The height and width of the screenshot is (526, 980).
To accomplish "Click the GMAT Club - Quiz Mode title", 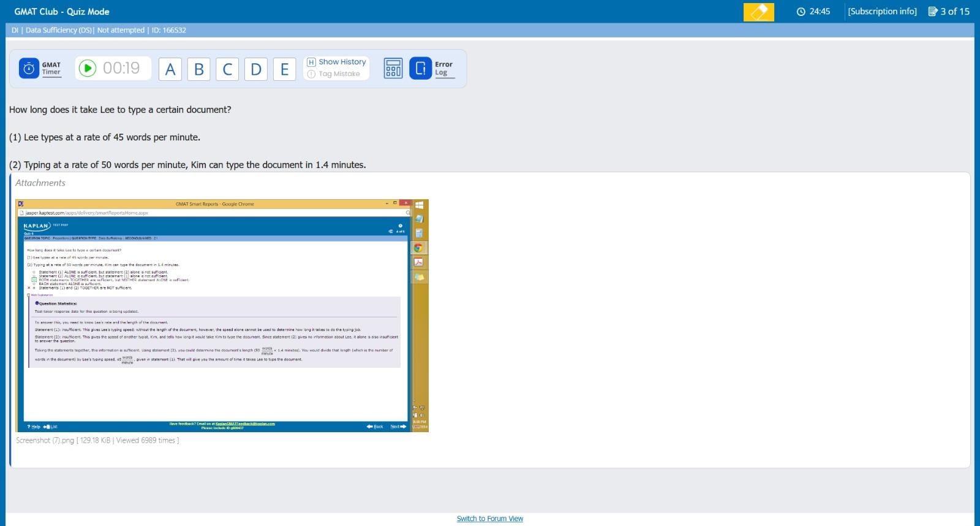I will [62, 12].
